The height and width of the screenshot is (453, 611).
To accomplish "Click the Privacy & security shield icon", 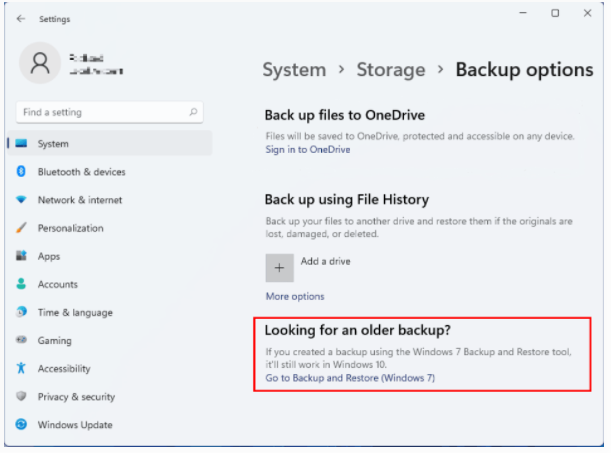I will [x=21, y=396].
